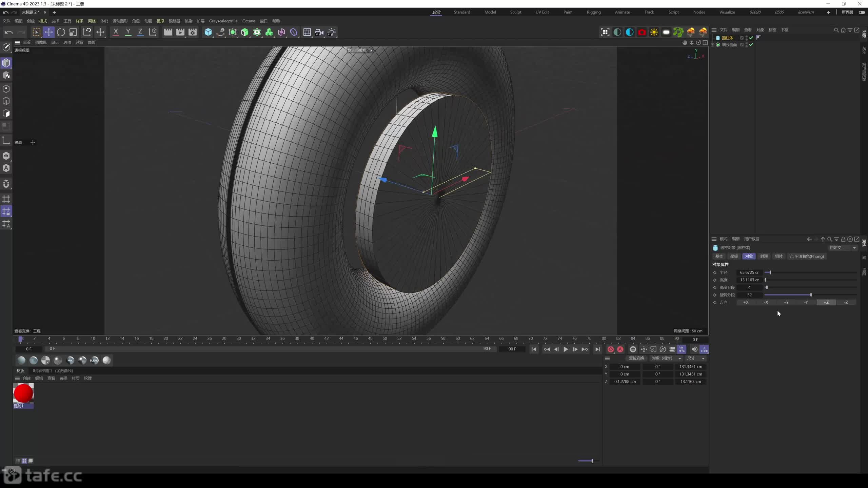Select Model mode in left sidebar

coord(6,63)
